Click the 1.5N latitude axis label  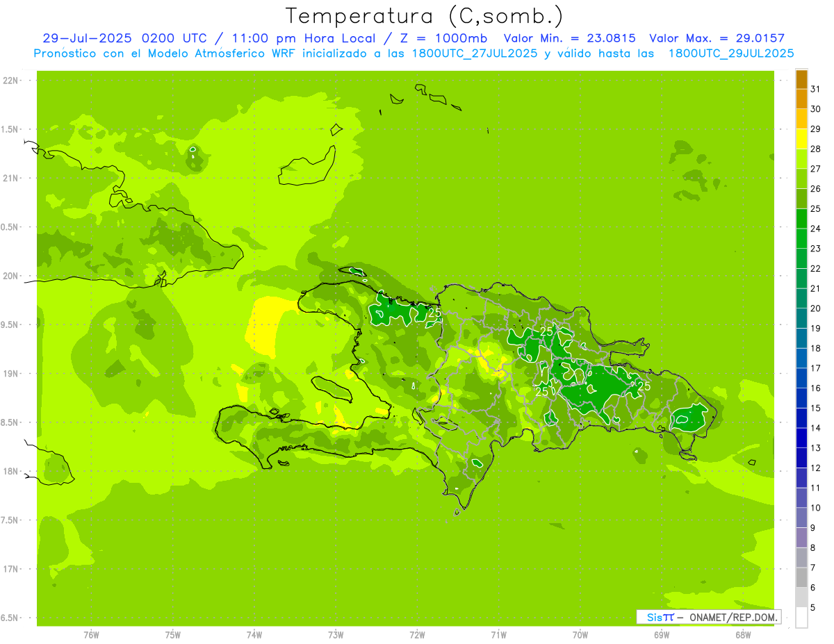tap(10, 129)
